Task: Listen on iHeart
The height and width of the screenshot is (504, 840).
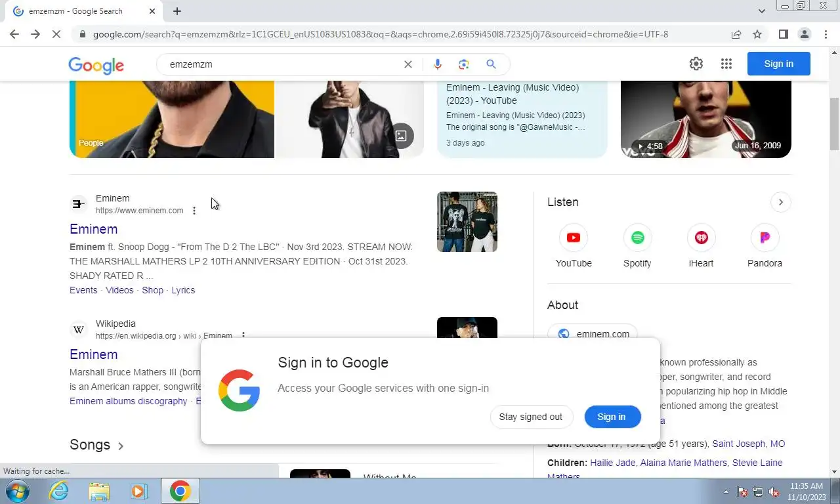Action: click(x=702, y=246)
